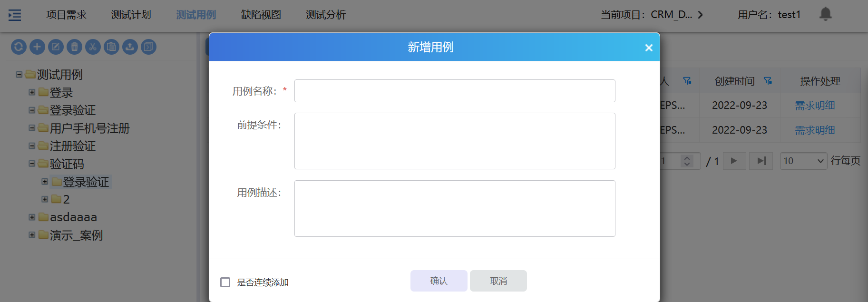Click the delete trash toolbar icon
This screenshot has width=868, height=302.
pyautogui.click(x=74, y=47)
